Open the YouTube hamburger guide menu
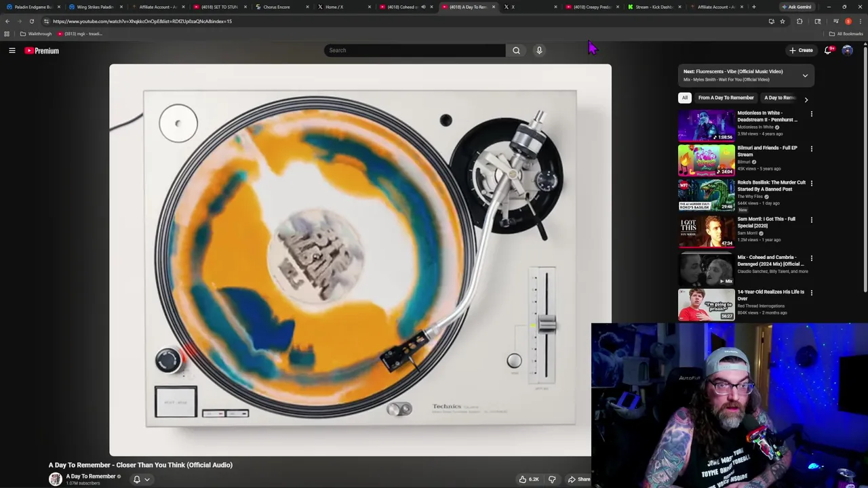Image resolution: width=868 pixels, height=488 pixels. click(x=12, y=50)
